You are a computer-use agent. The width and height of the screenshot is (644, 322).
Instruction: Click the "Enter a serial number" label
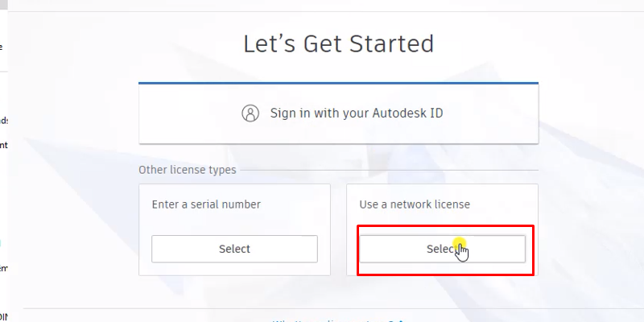tap(206, 204)
